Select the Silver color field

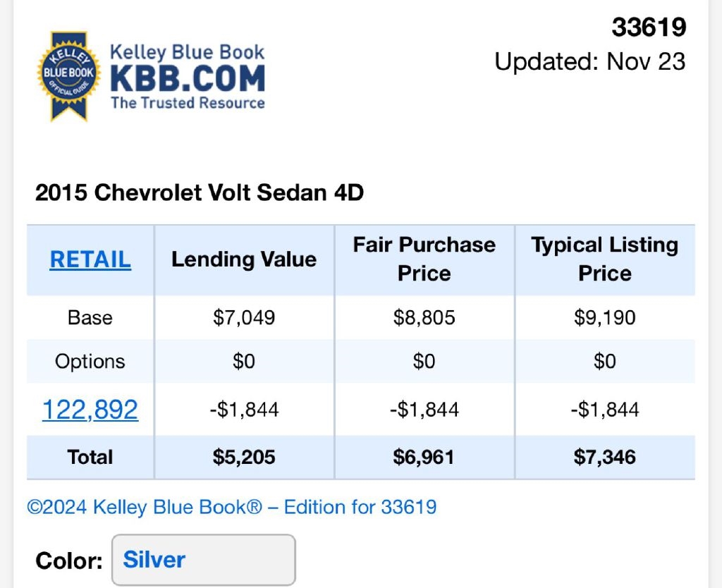[203, 560]
